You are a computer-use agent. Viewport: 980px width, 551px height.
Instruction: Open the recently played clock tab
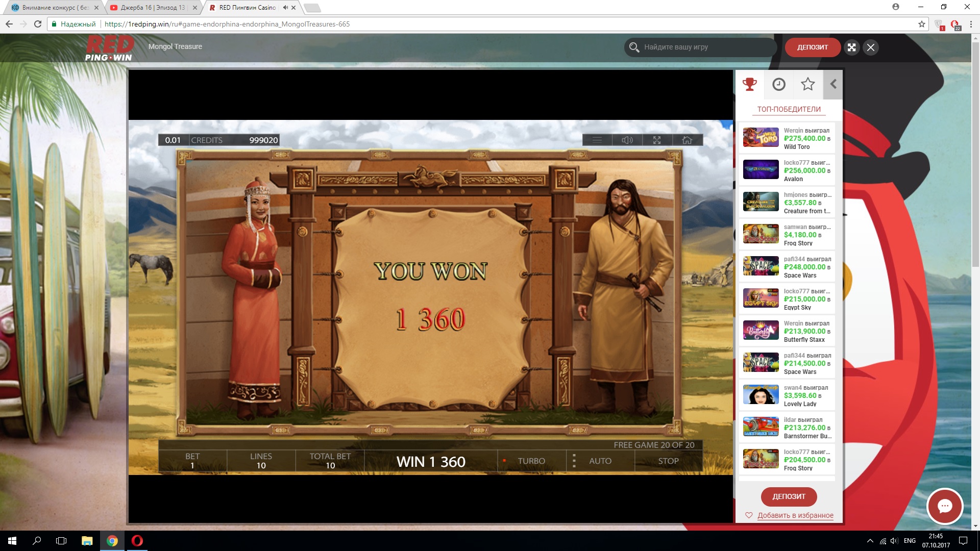(x=778, y=84)
